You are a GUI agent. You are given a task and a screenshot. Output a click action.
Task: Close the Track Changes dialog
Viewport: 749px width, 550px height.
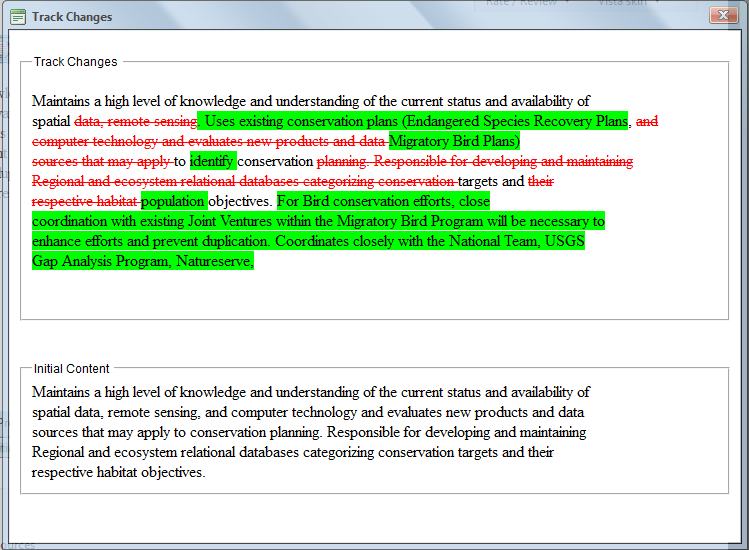[723, 15]
